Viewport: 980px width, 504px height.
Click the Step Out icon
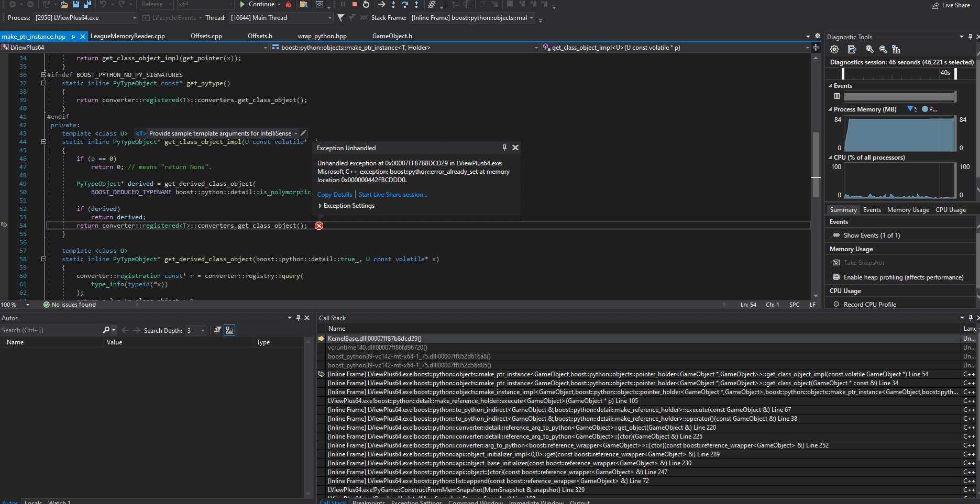click(416, 4)
